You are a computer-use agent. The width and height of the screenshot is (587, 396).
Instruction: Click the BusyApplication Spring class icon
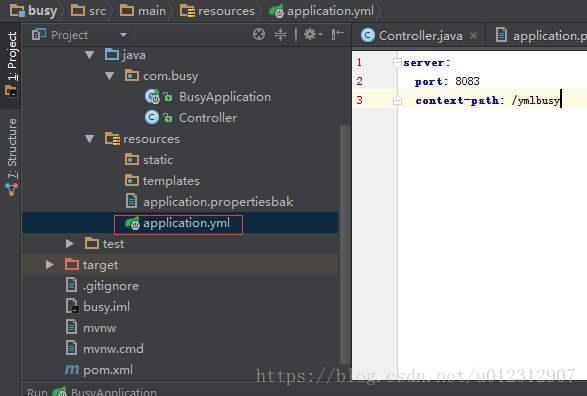(152, 97)
